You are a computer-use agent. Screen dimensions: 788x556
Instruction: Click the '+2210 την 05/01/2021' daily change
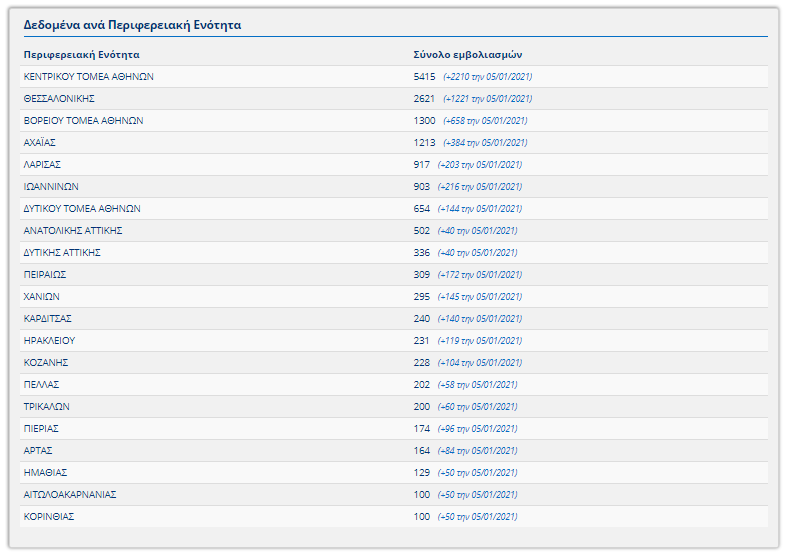pos(488,77)
